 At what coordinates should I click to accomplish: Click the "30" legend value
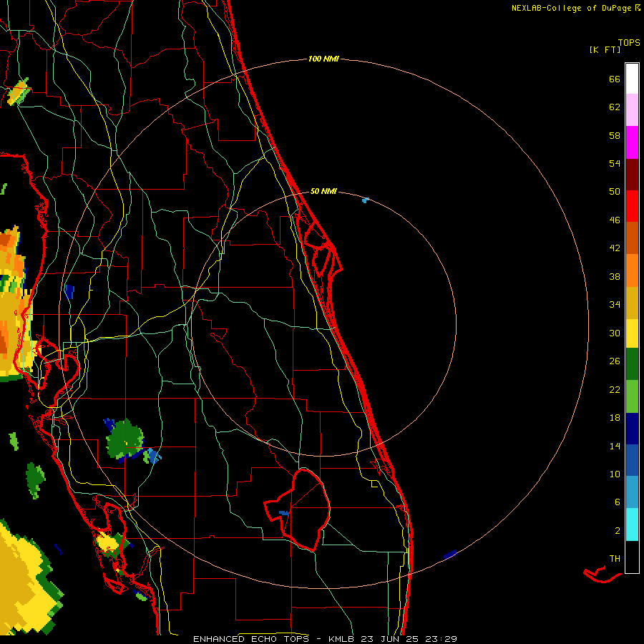tap(615, 333)
